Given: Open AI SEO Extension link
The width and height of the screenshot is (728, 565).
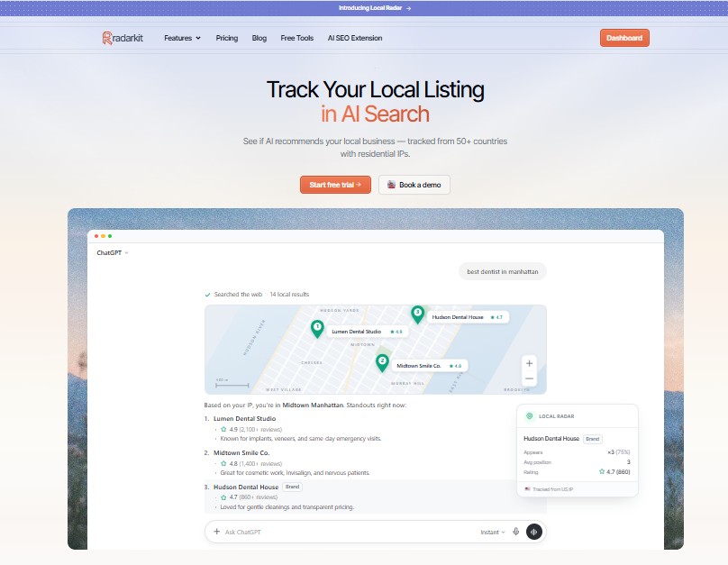Looking at the screenshot, I should point(355,38).
